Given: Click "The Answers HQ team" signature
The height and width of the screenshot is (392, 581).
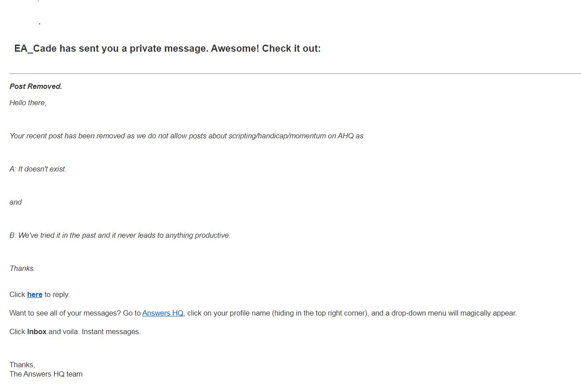Looking at the screenshot, I should click(x=46, y=374).
